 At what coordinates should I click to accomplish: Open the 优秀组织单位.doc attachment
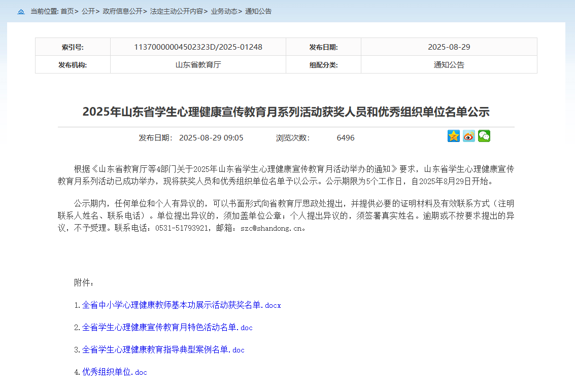(x=114, y=372)
